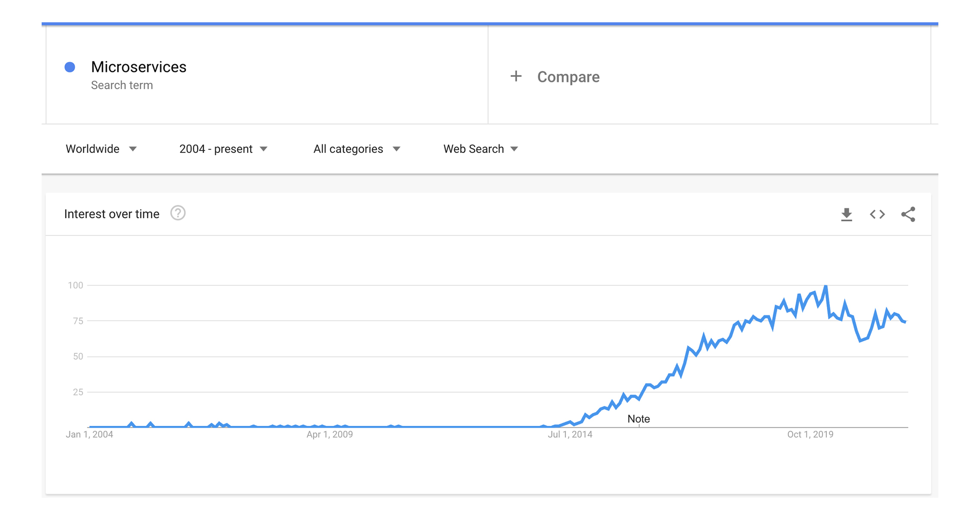Change the Web Search type dropdown

coord(481,149)
